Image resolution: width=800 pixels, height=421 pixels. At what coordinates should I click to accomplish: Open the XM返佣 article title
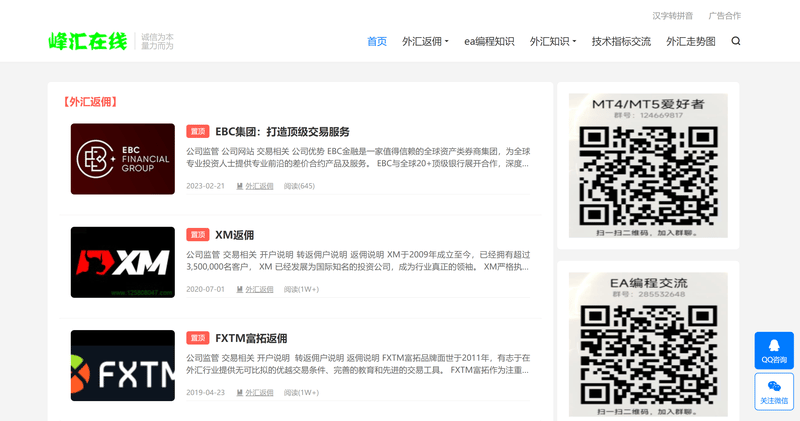tap(234, 235)
